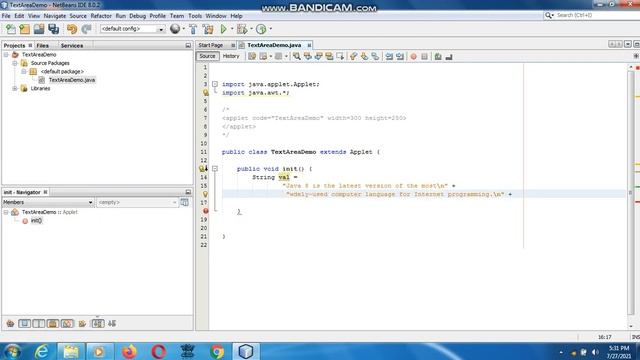This screenshot has height=360, width=640.
Task: Toggle Show Fields filter in Navigator
Action: tap(24, 324)
